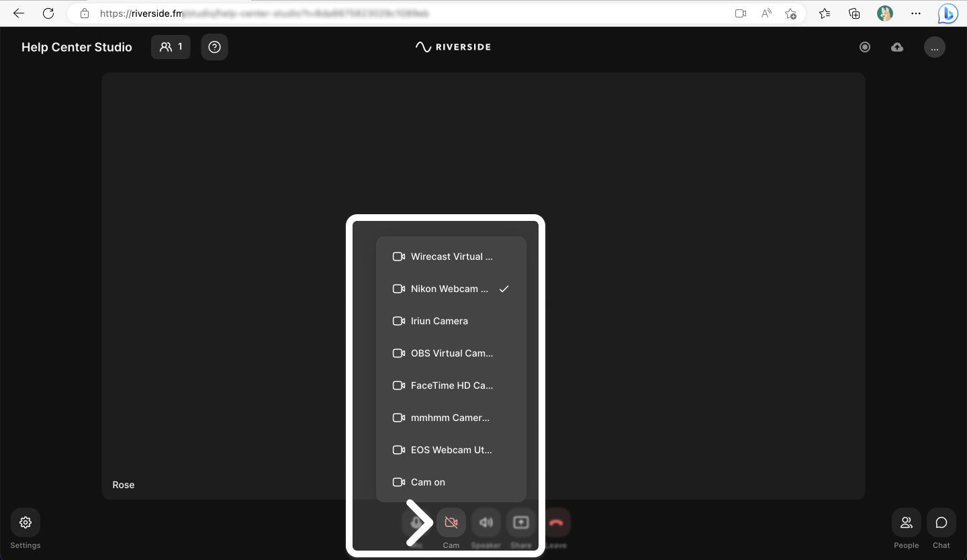Click the Share screen button
The image size is (967, 560).
[520, 522]
